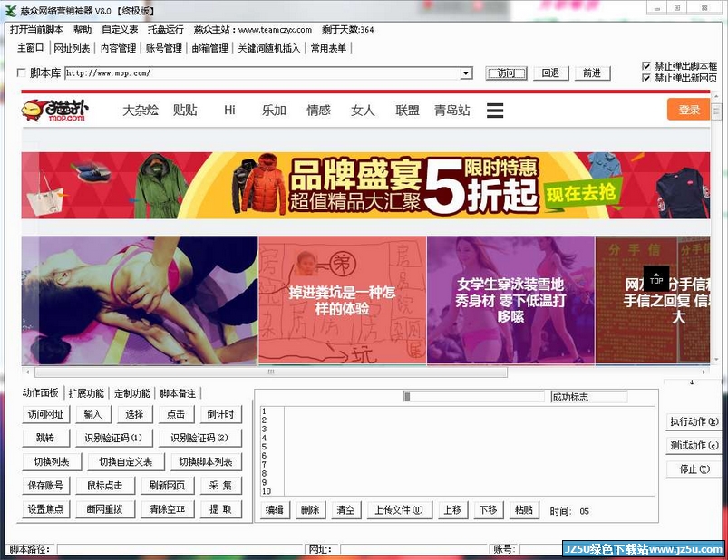Select the 脚本备注 tab

178,393
